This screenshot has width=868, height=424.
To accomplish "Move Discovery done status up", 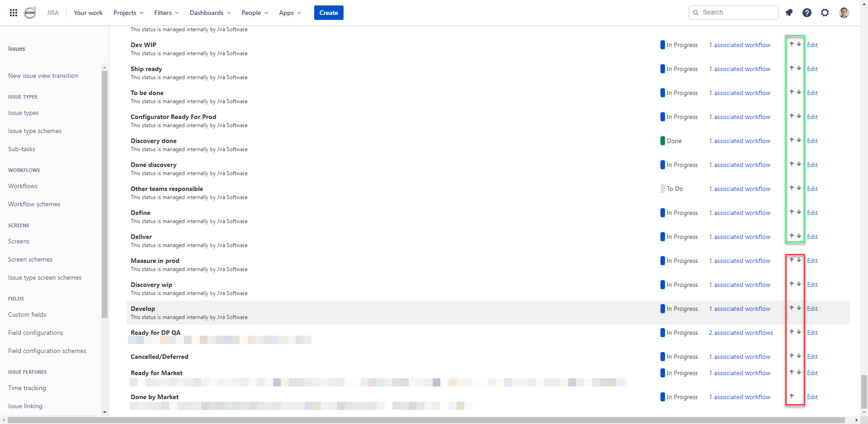I will 792,140.
